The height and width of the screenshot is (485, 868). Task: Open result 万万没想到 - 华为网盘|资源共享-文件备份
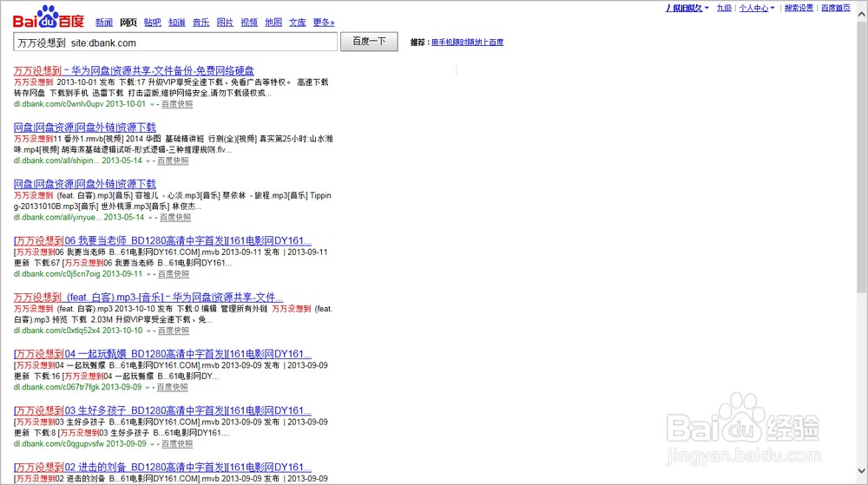coord(134,71)
